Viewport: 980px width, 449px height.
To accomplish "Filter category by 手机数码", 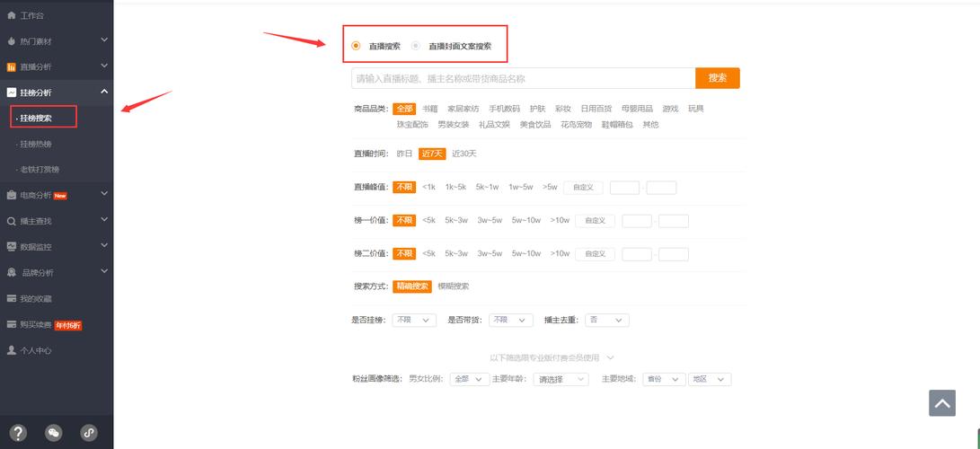I will click(x=505, y=109).
